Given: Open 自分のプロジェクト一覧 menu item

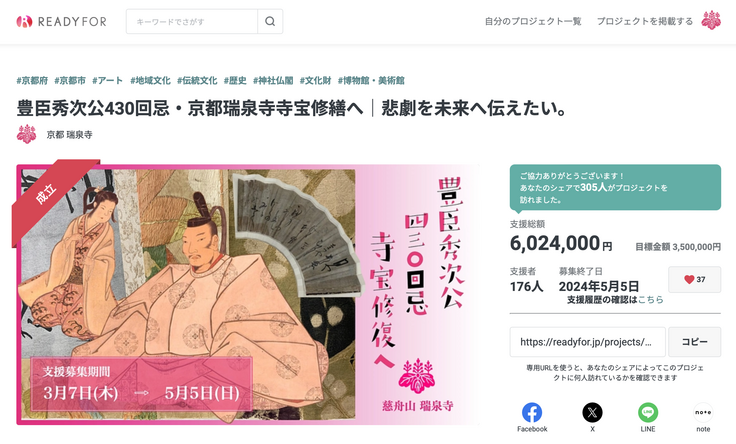Looking at the screenshot, I should pyautogui.click(x=533, y=22).
